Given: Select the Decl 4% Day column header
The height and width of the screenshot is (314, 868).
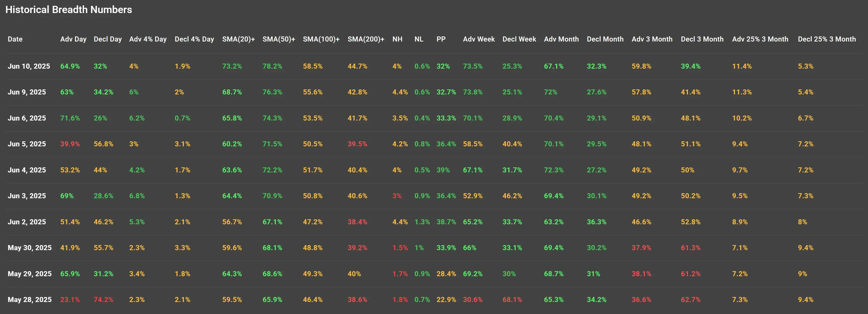Looking at the screenshot, I should tap(194, 39).
